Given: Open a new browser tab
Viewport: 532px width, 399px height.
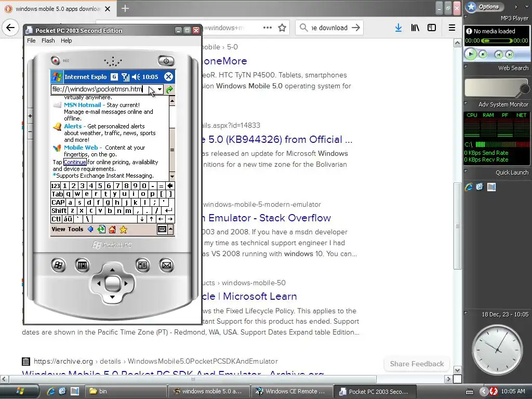Looking at the screenshot, I should [125, 8].
